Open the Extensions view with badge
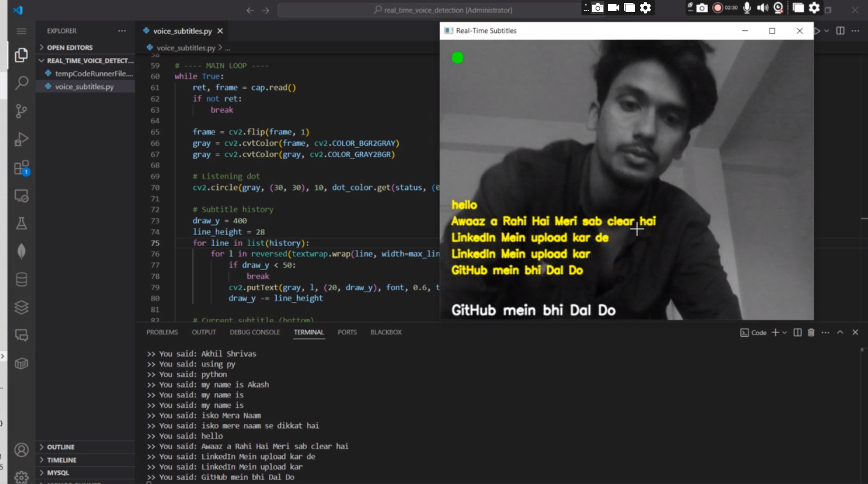This screenshot has width=868, height=484. point(21,168)
